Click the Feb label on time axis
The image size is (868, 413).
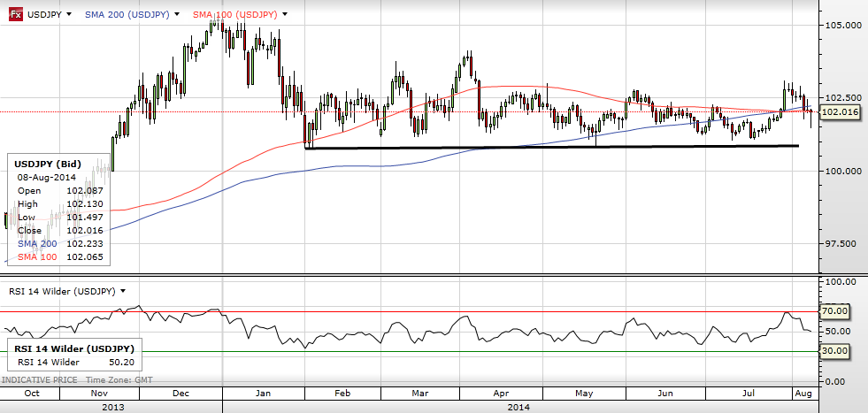(342, 393)
